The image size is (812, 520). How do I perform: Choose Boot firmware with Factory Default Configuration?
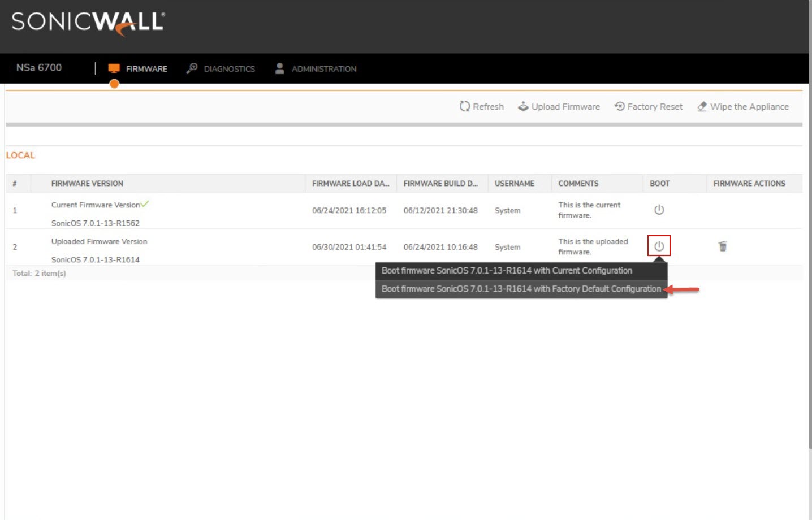[520, 289]
